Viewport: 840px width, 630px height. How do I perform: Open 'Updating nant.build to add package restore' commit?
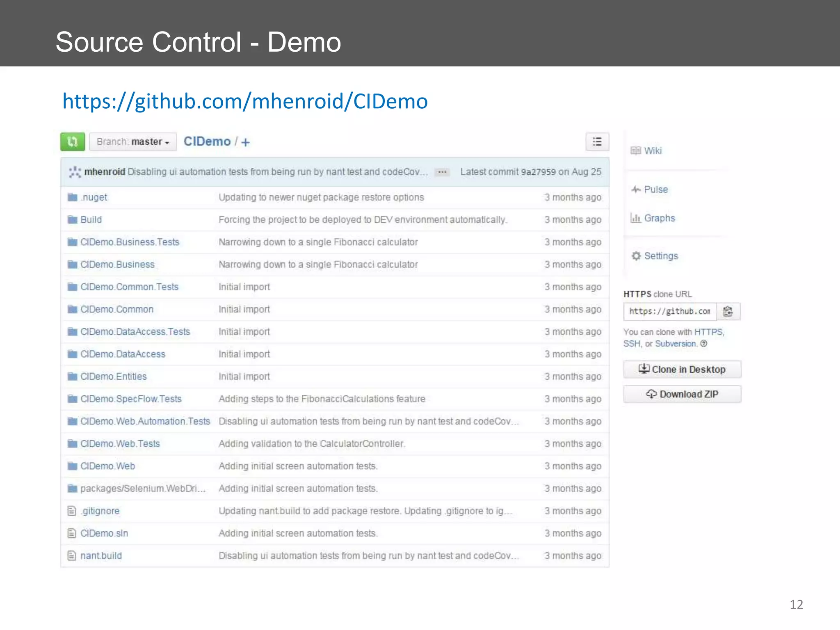click(365, 511)
